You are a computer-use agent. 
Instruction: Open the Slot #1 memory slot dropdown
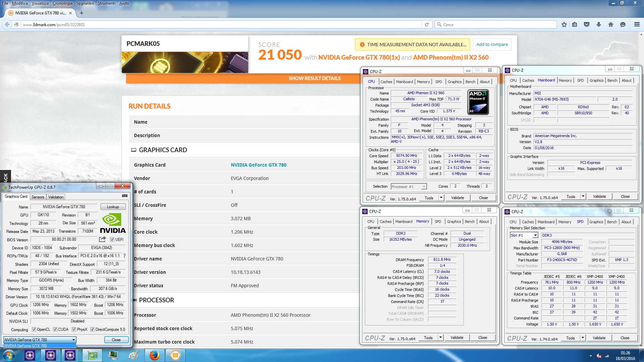tap(524, 235)
